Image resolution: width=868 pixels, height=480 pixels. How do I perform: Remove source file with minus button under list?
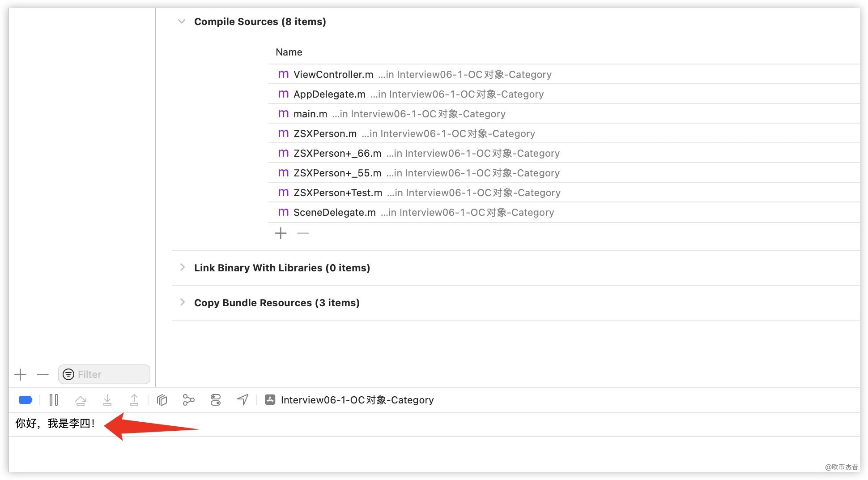pos(303,233)
